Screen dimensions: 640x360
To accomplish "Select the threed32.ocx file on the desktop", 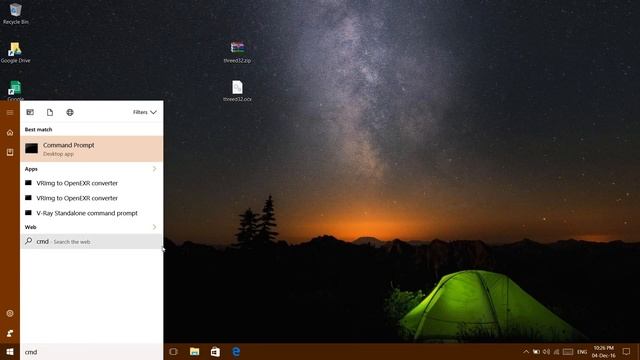I will [x=237, y=91].
